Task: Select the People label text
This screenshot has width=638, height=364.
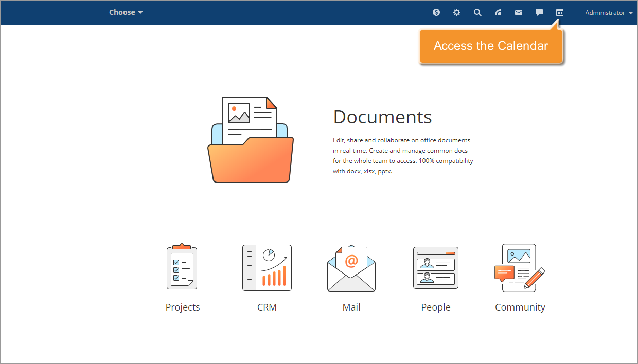Action: [435, 307]
